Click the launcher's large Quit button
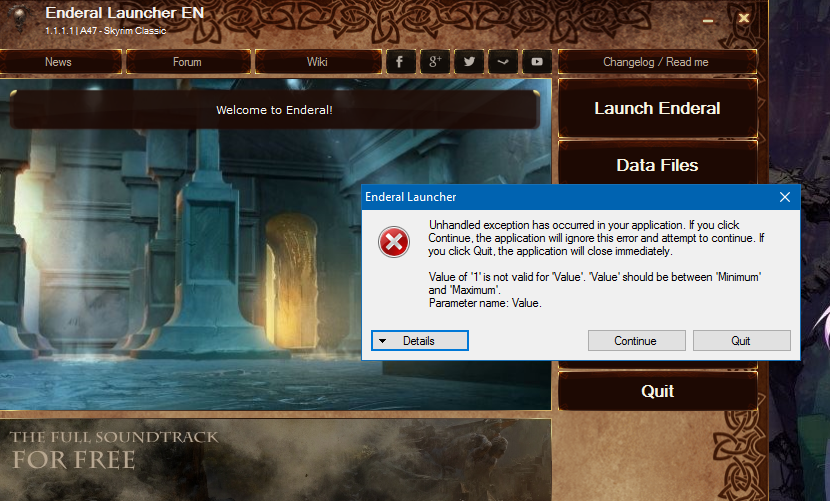 pyautogui.click(x=657, y=391)
